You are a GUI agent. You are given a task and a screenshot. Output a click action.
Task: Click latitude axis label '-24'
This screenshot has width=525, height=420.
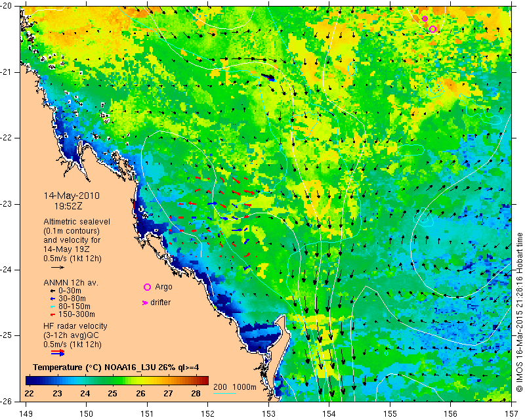(x=7, y=270)
